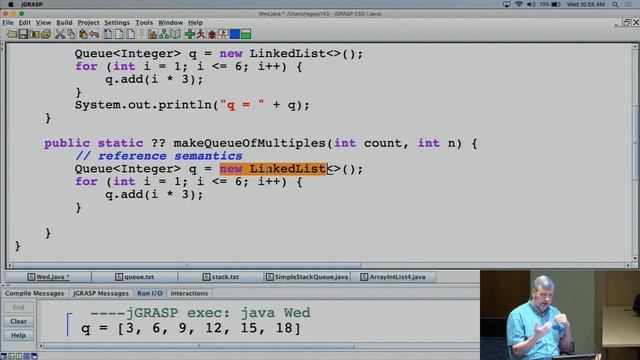Open the File menu
This screenshot has height=360, width=640.
tap(8, 22)
